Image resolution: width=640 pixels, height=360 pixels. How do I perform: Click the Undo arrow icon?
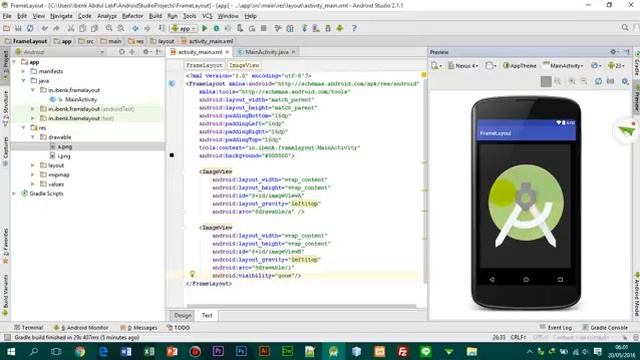44,28
